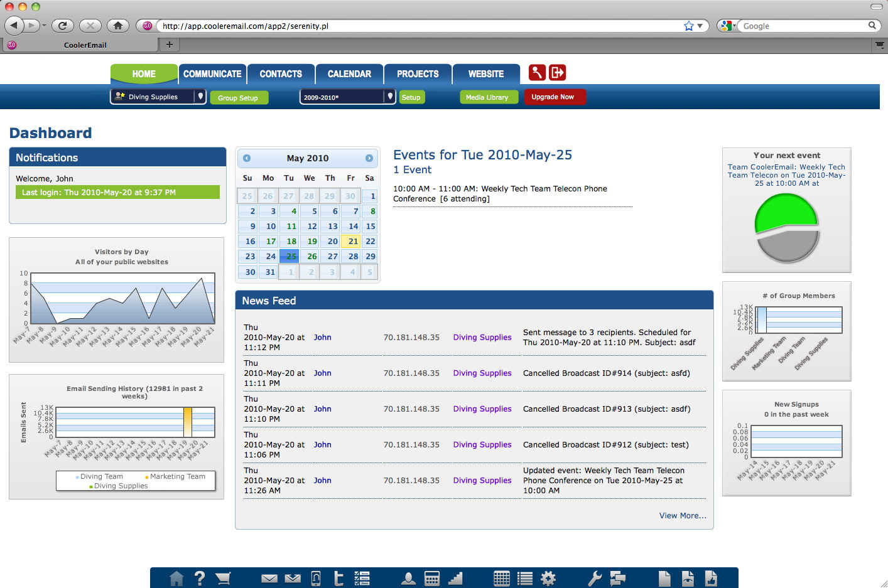The image size is (888, 588).
Task: Click the View More link in News Feed
Action: (x=683, y=516)
